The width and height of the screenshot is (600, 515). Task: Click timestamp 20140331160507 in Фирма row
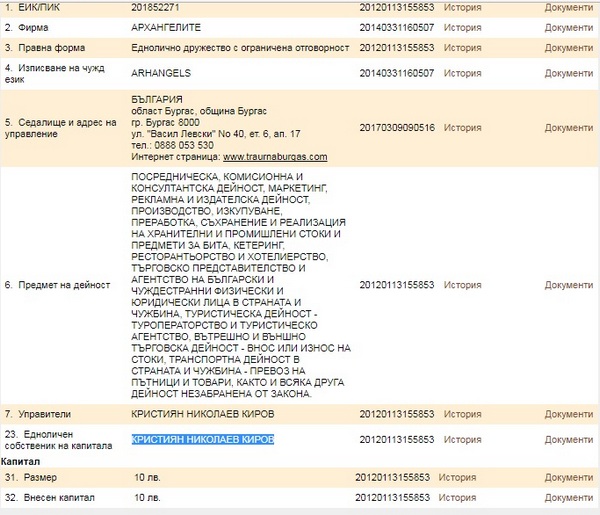(397, 28)
